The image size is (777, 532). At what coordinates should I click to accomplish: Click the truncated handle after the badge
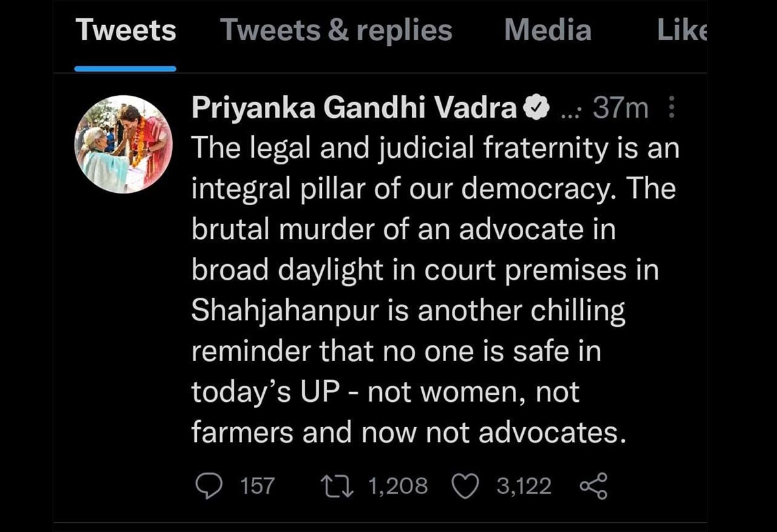point(570,110)
